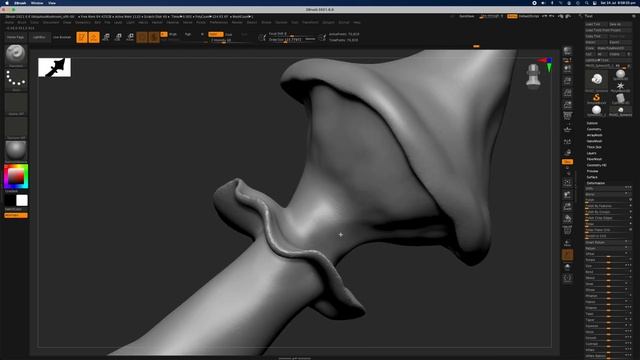Viewport: 640px width, 360px height.
Task: Click the camera view head figure
Action: 533,76
